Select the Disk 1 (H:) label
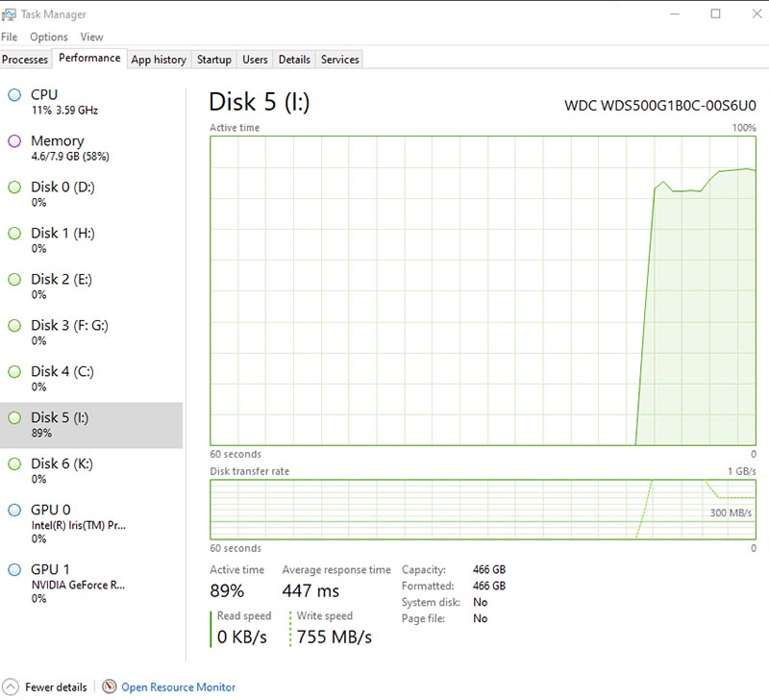 62,233
